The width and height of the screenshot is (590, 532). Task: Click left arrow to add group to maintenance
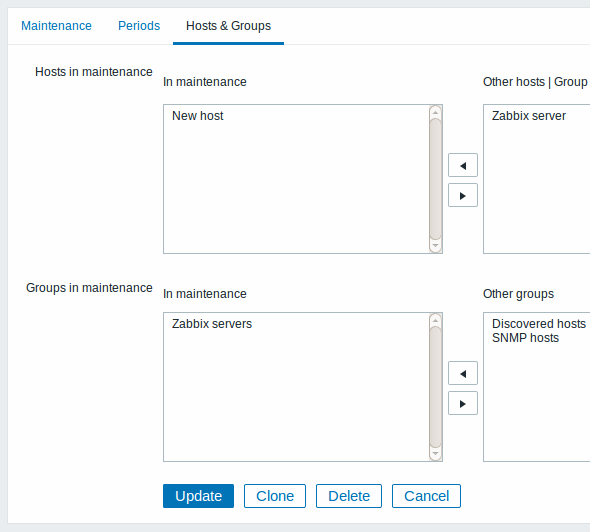point(463,373)
